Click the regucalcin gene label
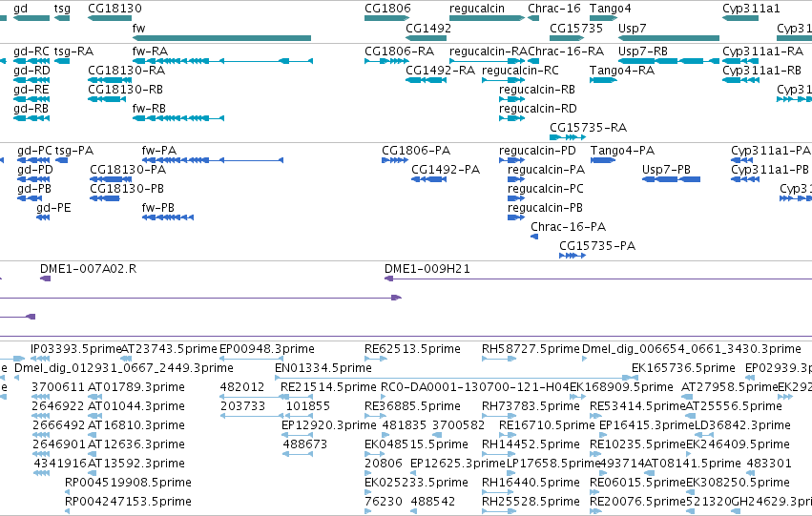This screenshot has height=516, width=812. tap(476, 9)
